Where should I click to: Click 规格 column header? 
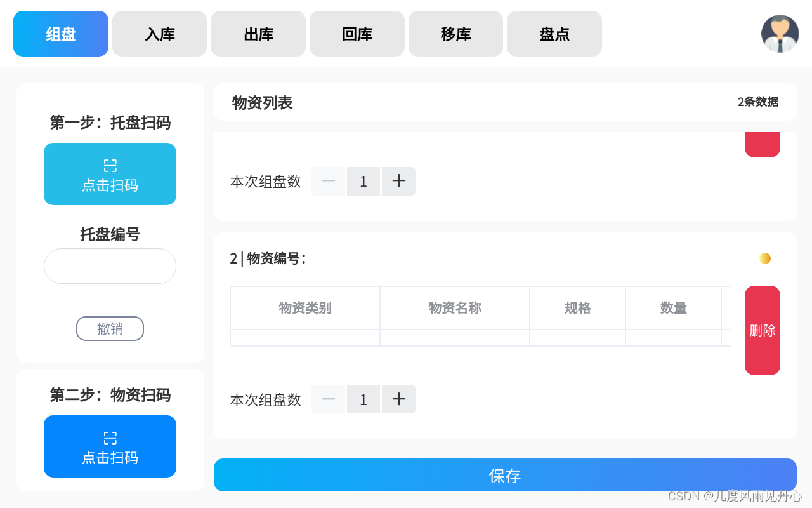click(578, 308)
